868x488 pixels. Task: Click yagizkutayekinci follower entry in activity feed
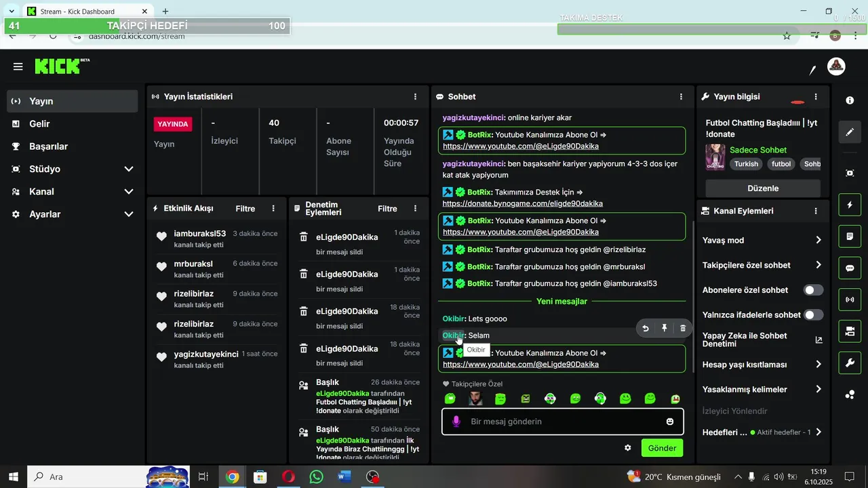(206, 354)
